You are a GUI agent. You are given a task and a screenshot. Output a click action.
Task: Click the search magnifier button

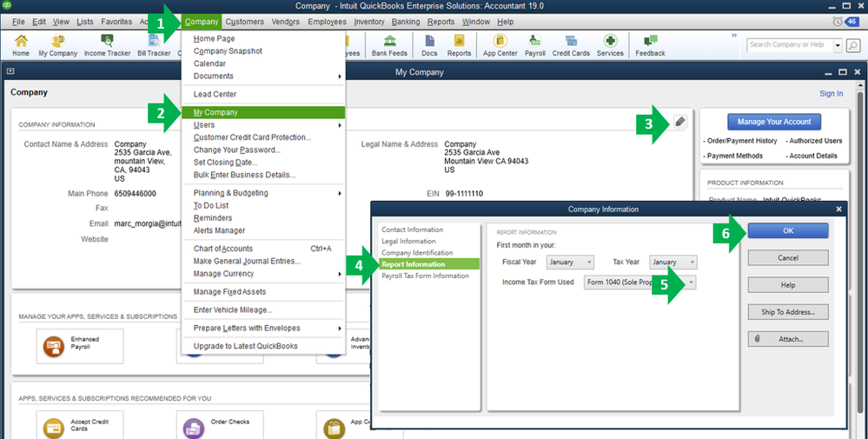[853, 45]
